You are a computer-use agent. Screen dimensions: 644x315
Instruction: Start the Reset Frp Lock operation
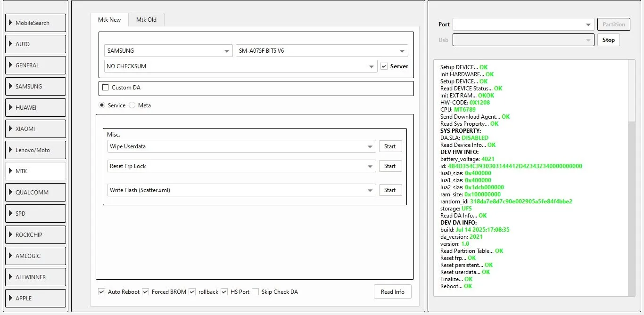point(390,166)
